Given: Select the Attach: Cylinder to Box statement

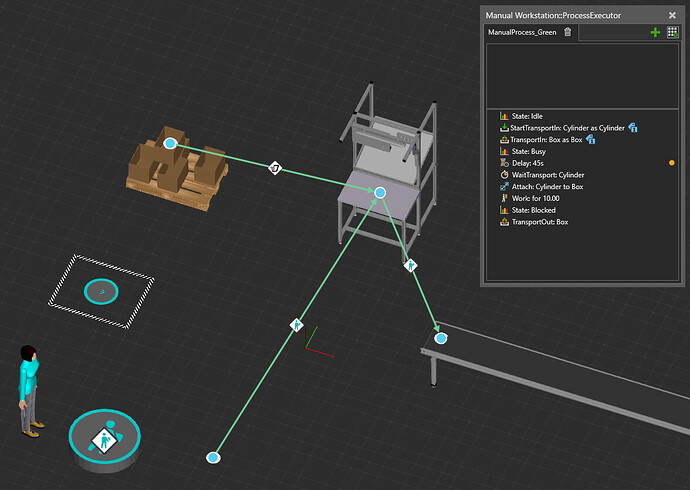Looking at the screenshot, I should tap(547, 187).
